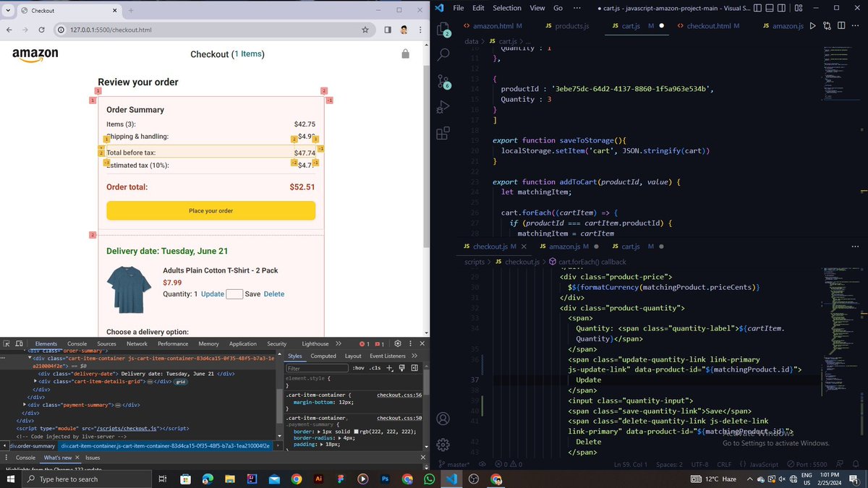This screenshot has width=868, height=488.
Task: Click the Run Code play icon in editor toolbar
Action: point(812,26)
